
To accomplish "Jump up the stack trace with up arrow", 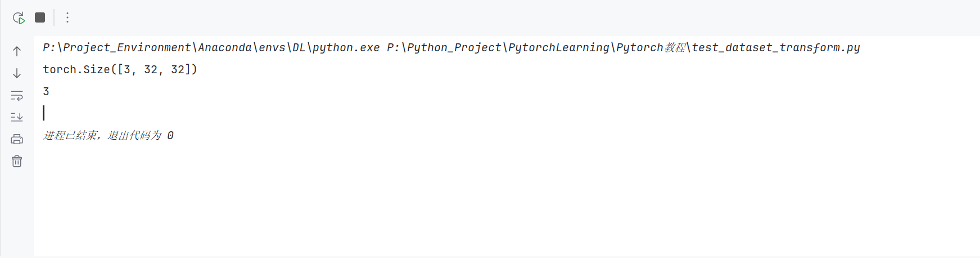I will click(17, 51).
